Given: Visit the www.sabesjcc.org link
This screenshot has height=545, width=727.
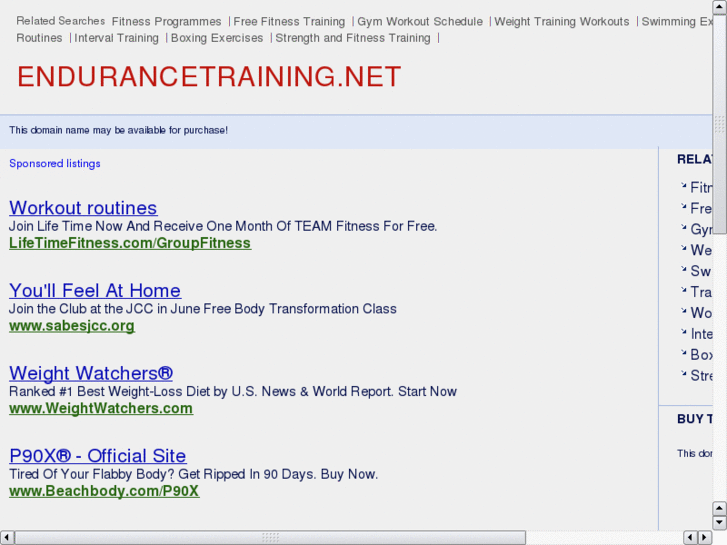Looking at the screenshot, I should point(72,326).
